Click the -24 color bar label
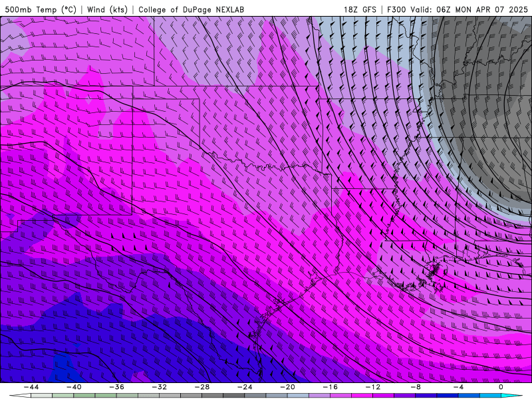 tap(245, 387)
